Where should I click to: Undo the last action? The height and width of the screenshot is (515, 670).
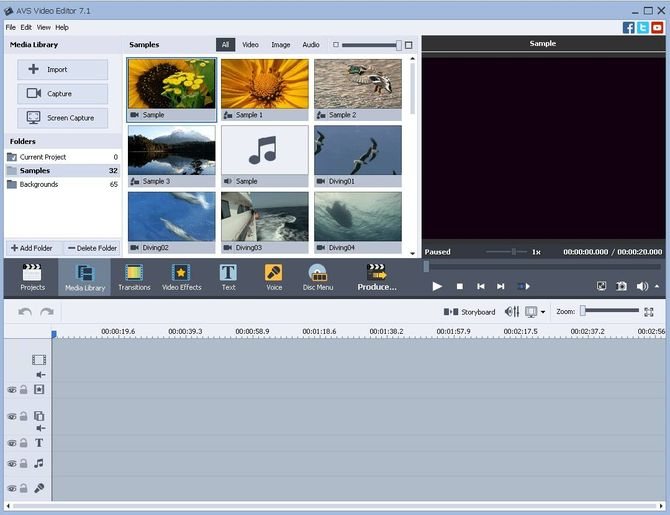(25, 312)
